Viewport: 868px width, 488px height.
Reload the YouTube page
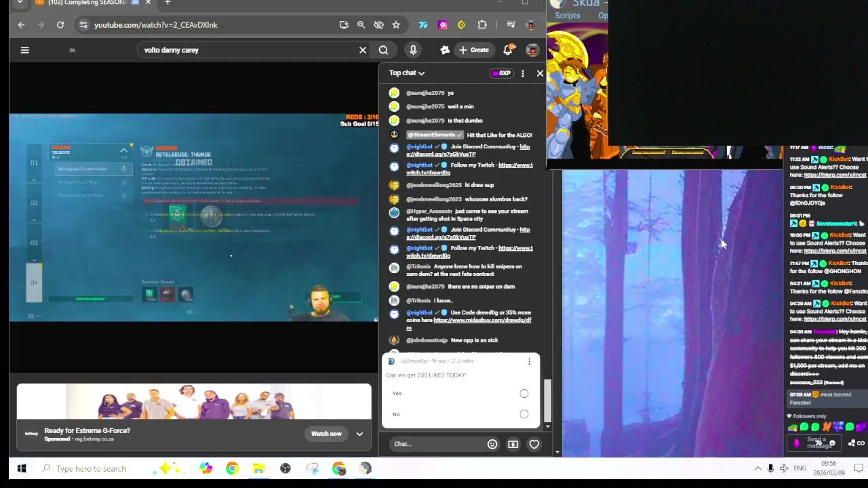(60, 25)
